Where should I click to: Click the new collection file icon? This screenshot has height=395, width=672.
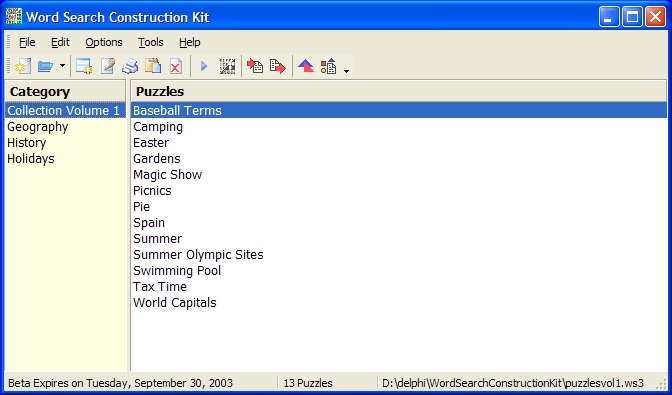point(23,66)
